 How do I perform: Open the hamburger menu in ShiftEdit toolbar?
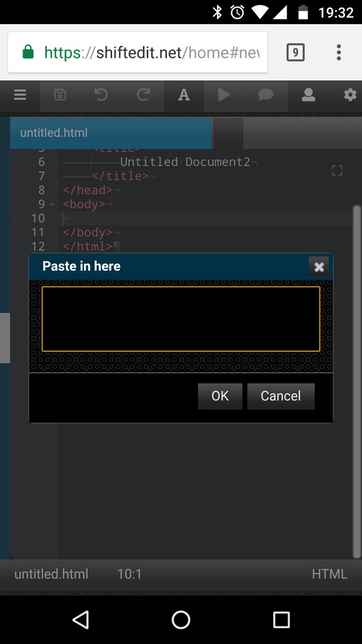click(20, 96)
